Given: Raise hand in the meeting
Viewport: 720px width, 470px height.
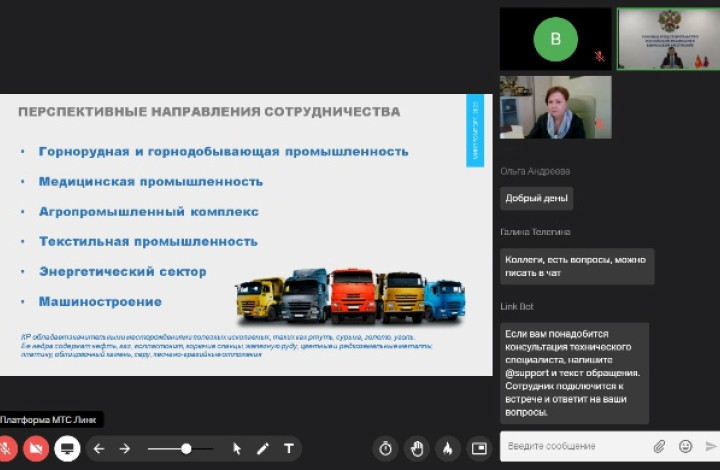Looking at the screenshot, I should 416,449.
